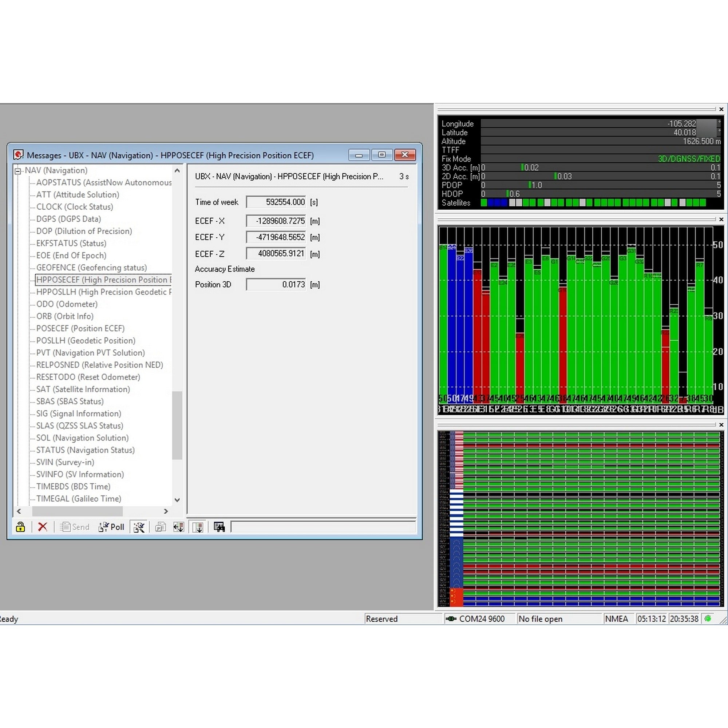Click the yellow padlock lock icon
Viewport: 728px width, 728px height.
20,527
